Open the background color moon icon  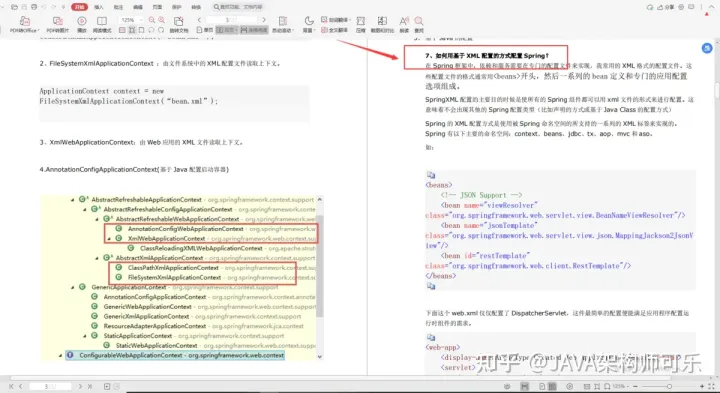309,24
